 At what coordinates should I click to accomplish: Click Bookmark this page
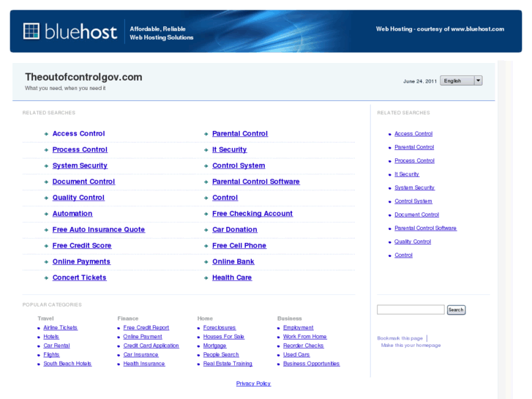tap(400, 338)
